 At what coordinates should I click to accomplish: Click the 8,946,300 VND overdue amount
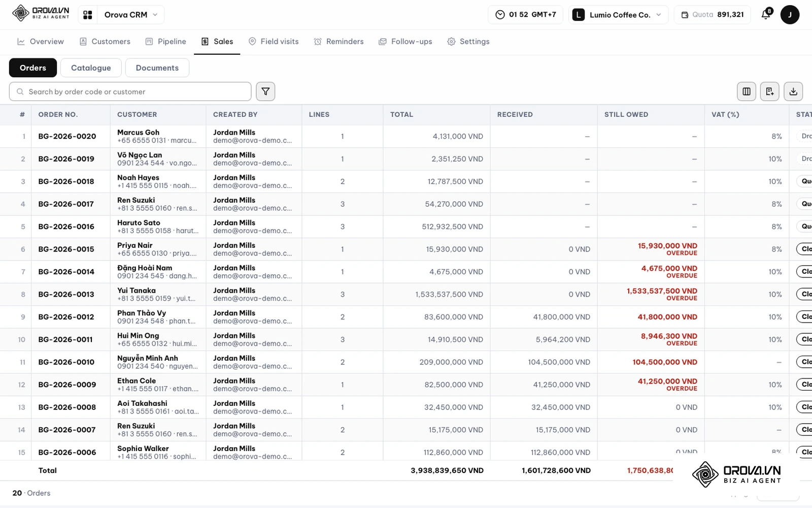(669, 336)
